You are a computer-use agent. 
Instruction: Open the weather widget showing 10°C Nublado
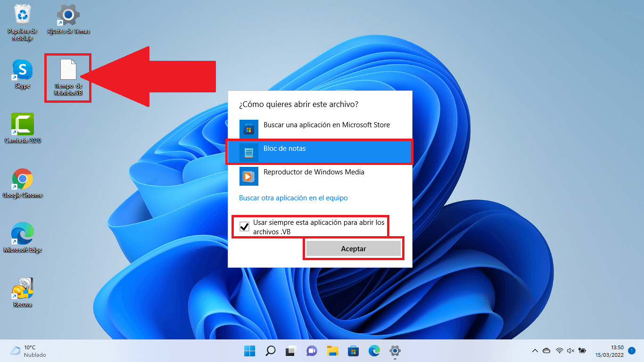tap(28, 351)
